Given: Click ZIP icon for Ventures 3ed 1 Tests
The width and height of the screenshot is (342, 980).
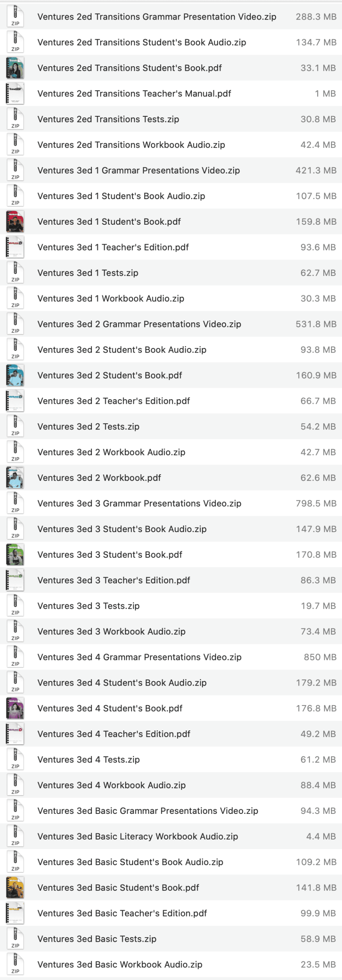Looking at the screenshot, I should (15, 273).
